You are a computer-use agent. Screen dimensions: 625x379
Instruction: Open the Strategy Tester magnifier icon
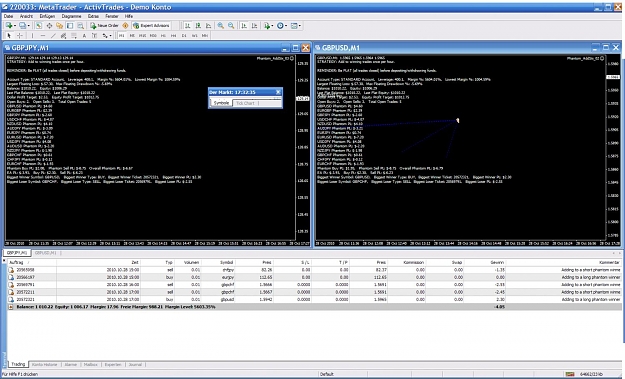coord(81,26)
